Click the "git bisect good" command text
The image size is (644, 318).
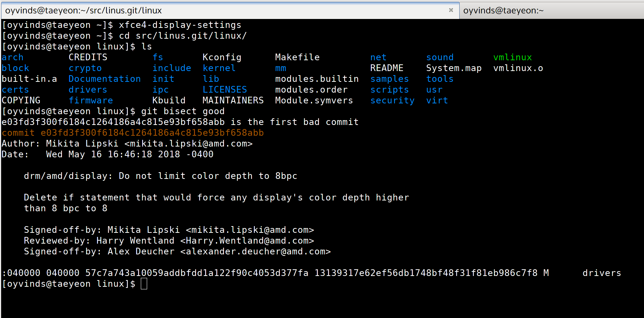click(x=183, y=112)
